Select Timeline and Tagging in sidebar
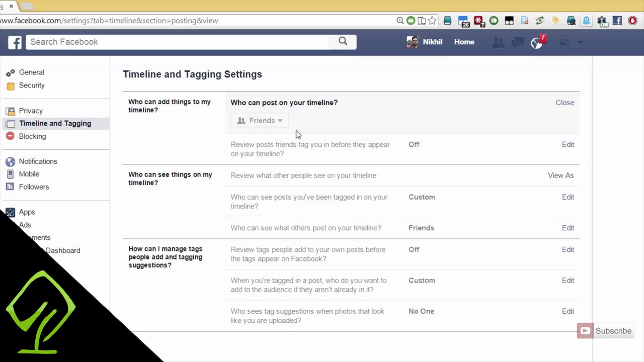Screen dimensions: 644x362 point(55,123)
